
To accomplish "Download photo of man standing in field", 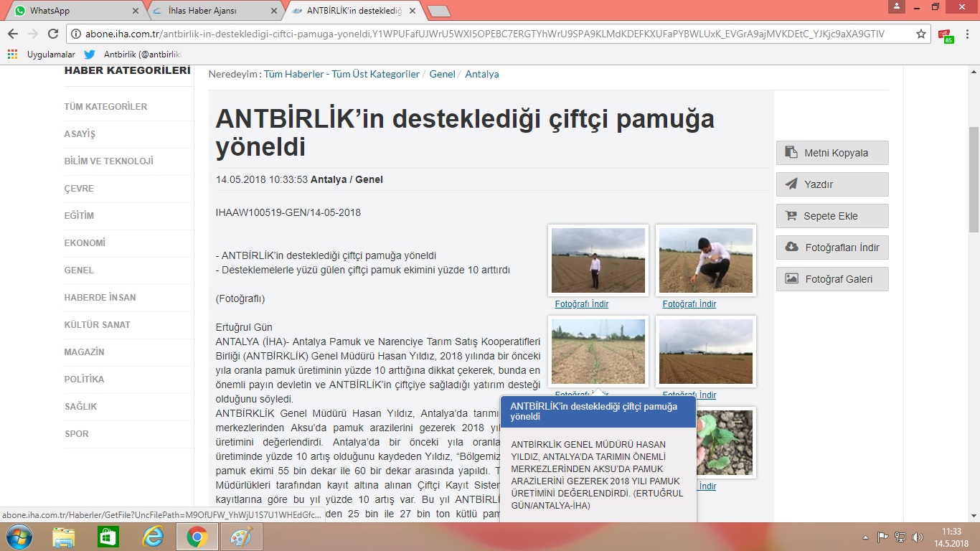I will [x=582, y=304].
